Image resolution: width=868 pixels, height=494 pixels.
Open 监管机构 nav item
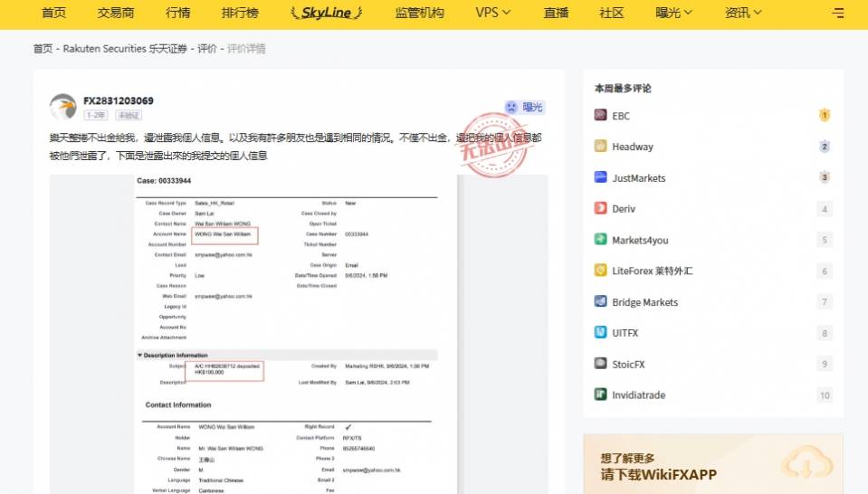click(420, 13)
